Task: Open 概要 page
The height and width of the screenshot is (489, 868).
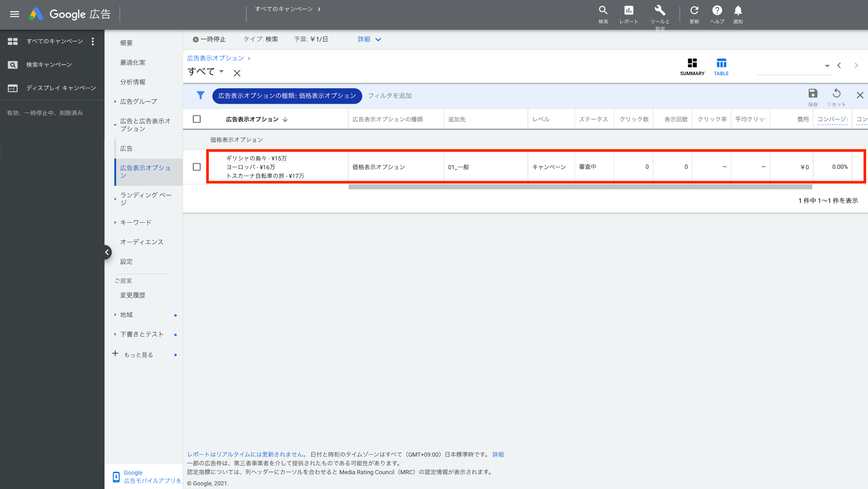Action: (x=126, y=43)
